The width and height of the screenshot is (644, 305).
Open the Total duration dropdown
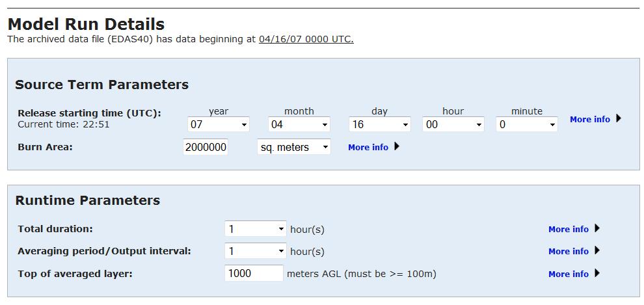[x=256, y=229]
